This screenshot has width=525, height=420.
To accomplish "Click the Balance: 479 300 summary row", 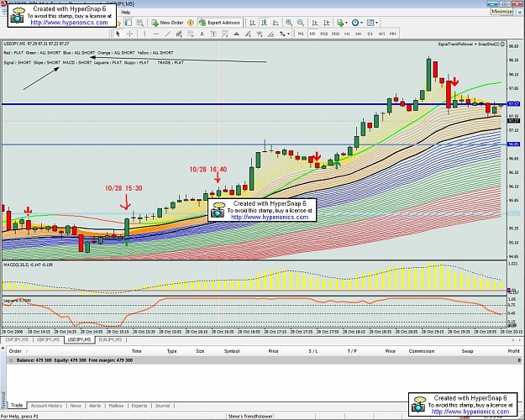I will click(x=264, y=360).
